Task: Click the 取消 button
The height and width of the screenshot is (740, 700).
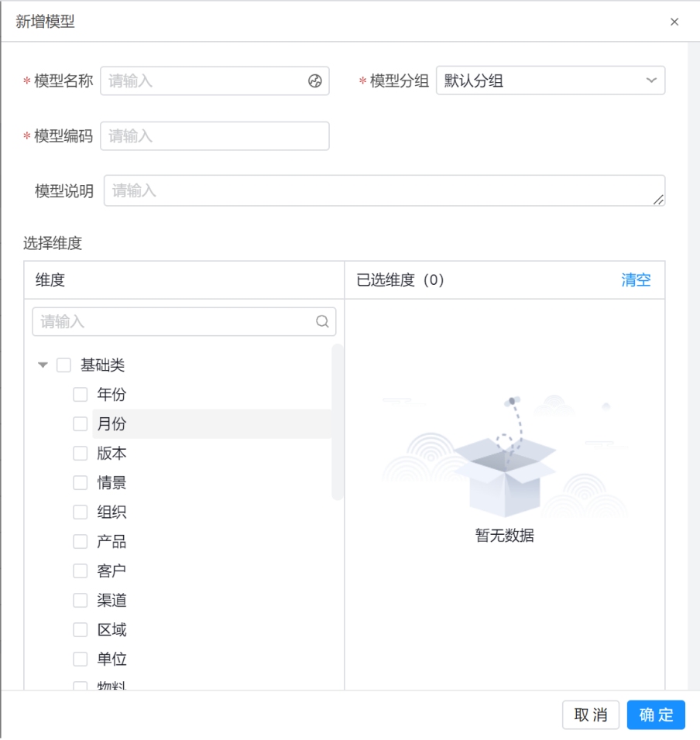Action: [x=590, y=715]
